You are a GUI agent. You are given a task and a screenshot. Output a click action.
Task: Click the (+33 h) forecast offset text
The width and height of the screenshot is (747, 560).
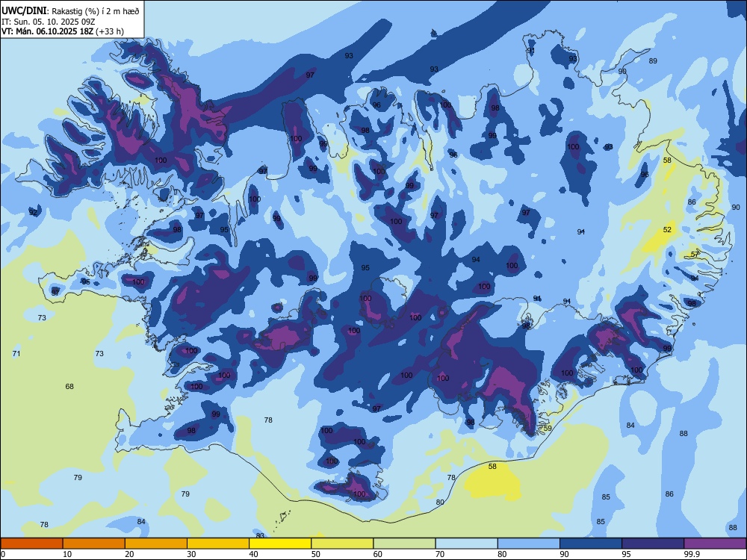click(x=110, y=31)
